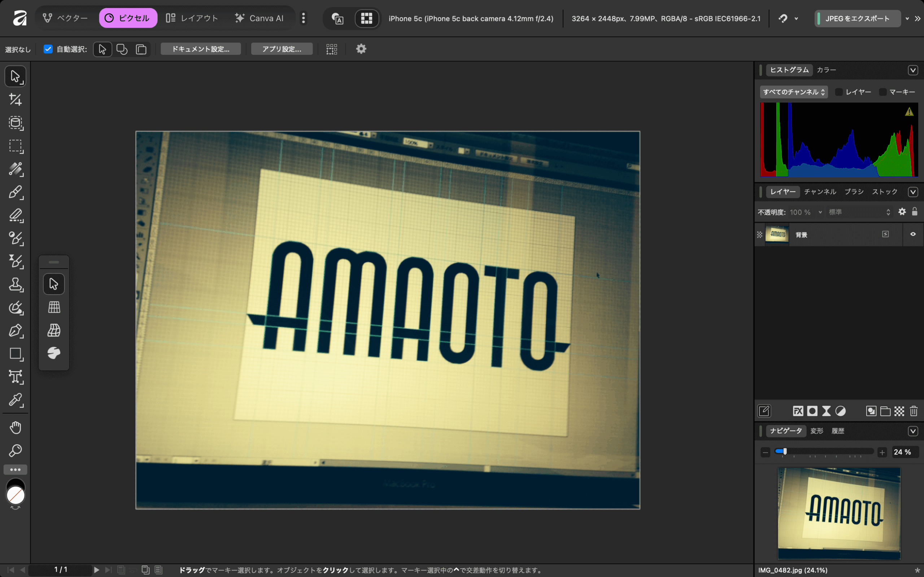Click the ドキュメント設定... button
The image size is (924, 577).
click(200, 49)
